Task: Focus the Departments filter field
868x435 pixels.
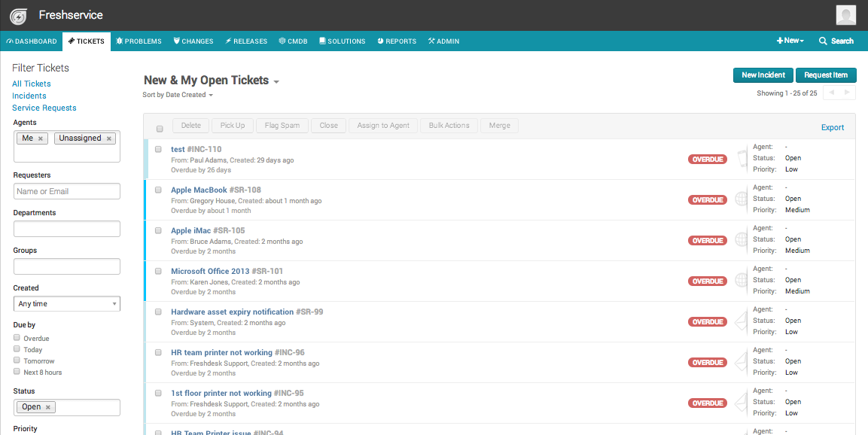Action: [x=67, y=229]
